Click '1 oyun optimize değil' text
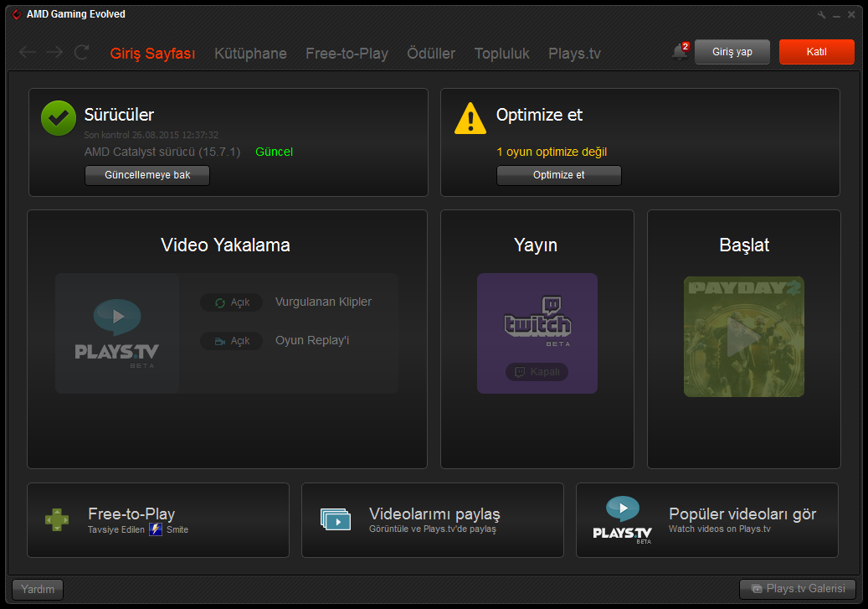 coord(552,152)
